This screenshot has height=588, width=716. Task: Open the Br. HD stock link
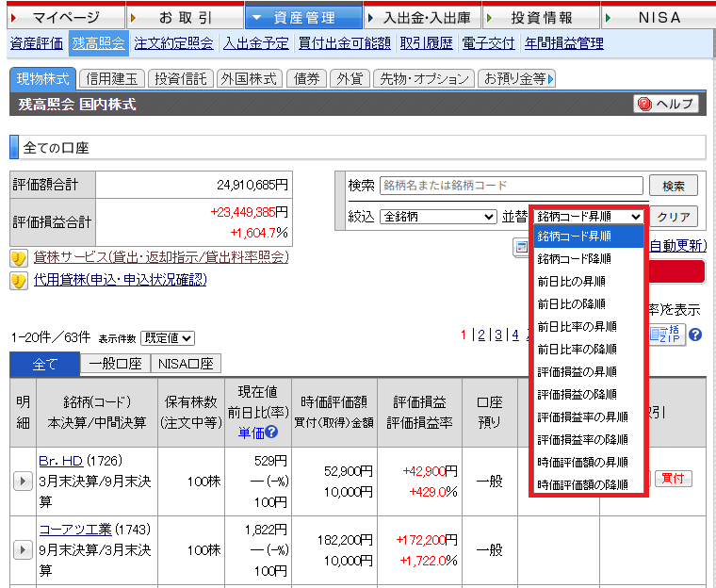(x=60, y=462)
